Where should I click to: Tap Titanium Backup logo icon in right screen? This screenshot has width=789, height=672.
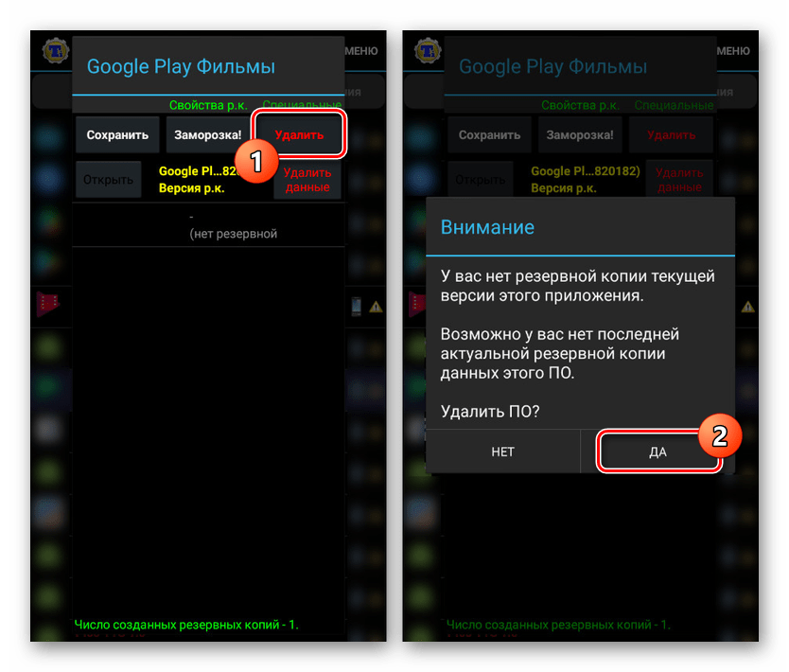(x=428, y=50)
